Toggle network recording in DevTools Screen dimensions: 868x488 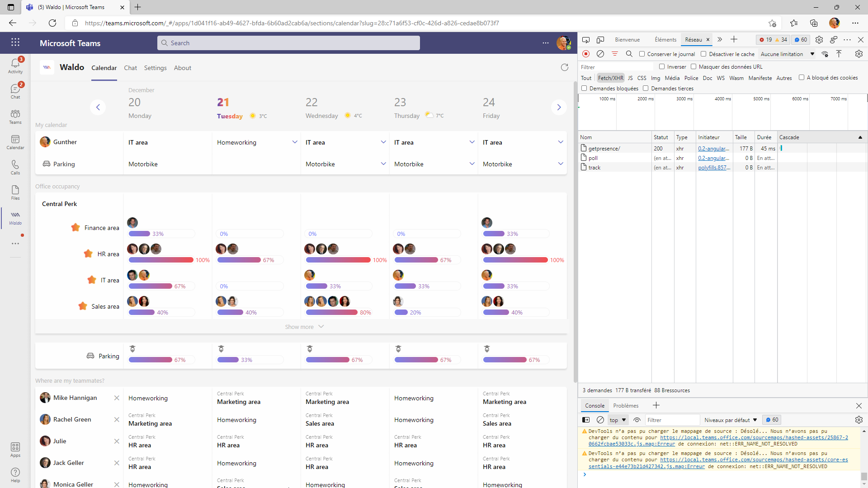(x=586, y=54)
